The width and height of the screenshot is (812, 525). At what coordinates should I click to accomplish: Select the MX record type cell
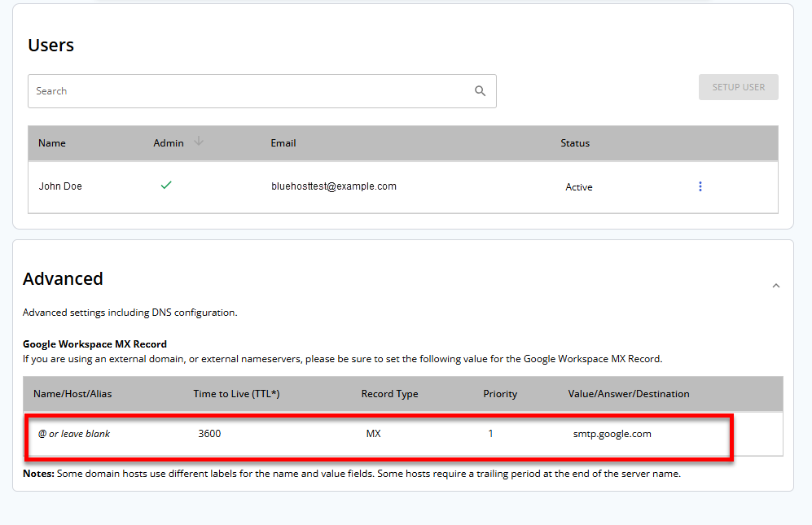click(x=373, y=433)
